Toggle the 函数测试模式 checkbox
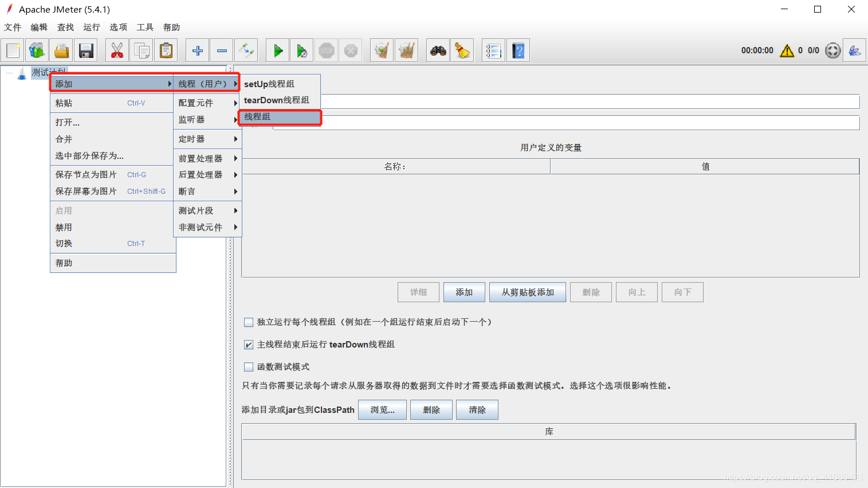 pyautogui.click(x=249, y=367)
